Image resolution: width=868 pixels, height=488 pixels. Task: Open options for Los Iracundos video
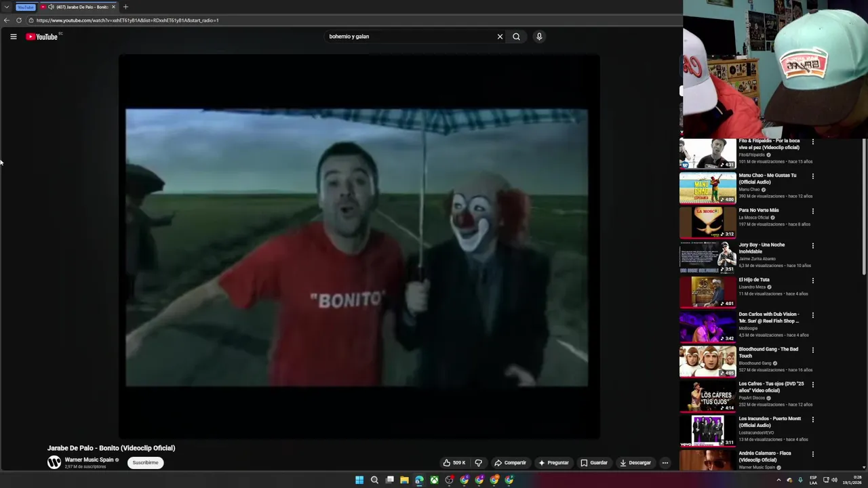tap(812, 420)
